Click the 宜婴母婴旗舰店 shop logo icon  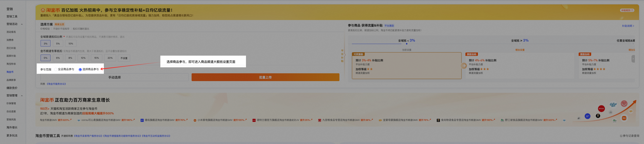click(380, 120)
